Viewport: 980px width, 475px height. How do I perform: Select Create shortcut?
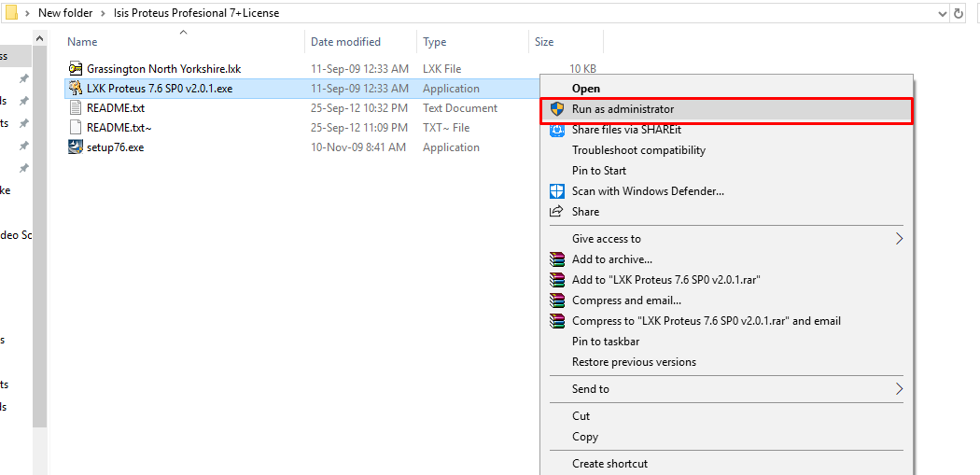pos(609,463)
